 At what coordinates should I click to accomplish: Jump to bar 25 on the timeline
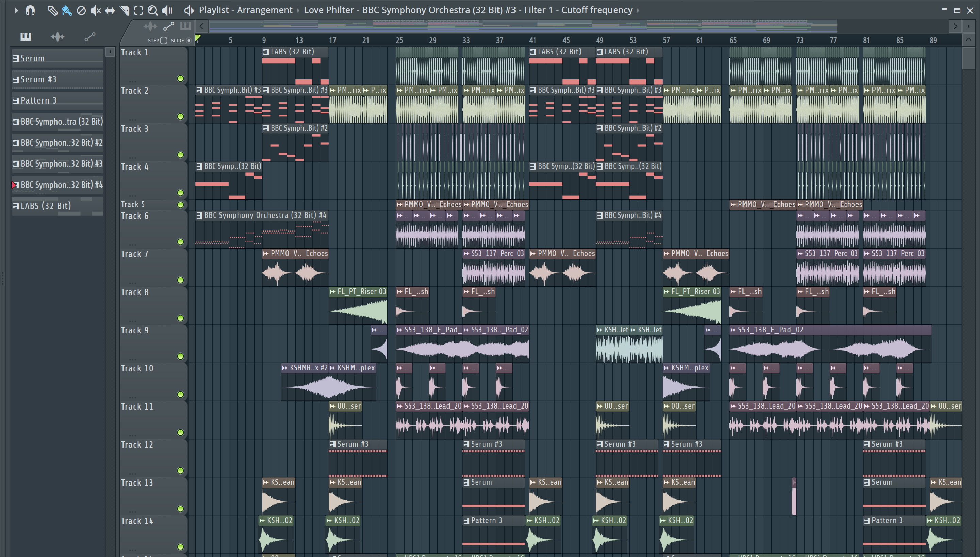click(x=399, y=40)
